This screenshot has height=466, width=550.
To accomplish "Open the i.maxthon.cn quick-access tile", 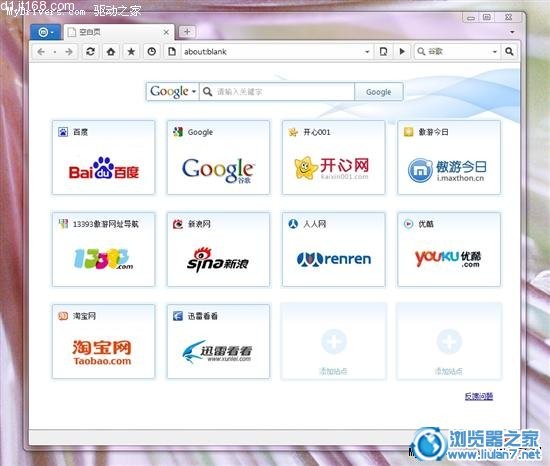I will [x=449, y=157].
